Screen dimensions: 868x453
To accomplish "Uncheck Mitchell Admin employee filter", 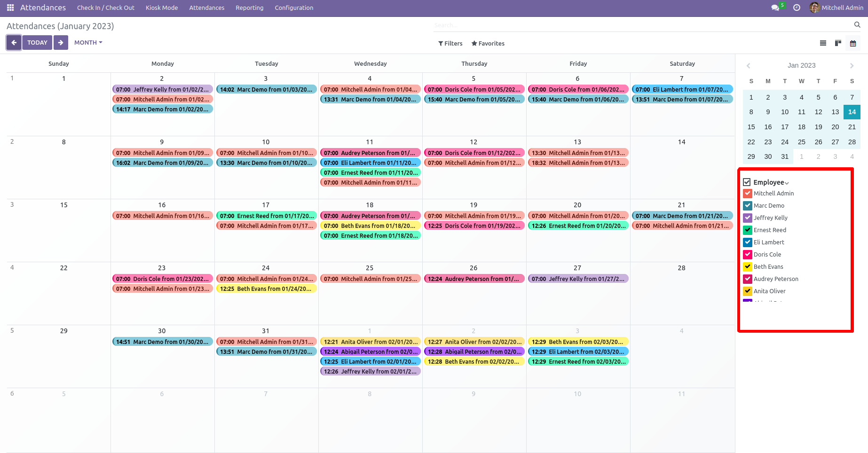I will click(x=748, y=193).
